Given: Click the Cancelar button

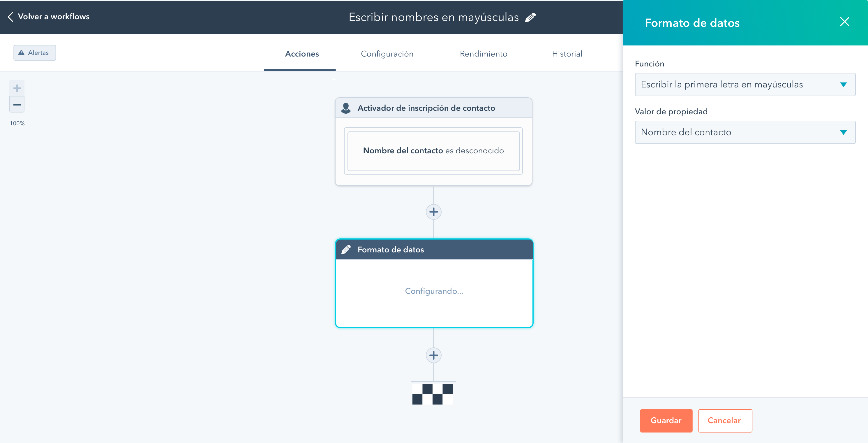Looking at the screenshot, I should pyautogui.click(x=725, y=421).
